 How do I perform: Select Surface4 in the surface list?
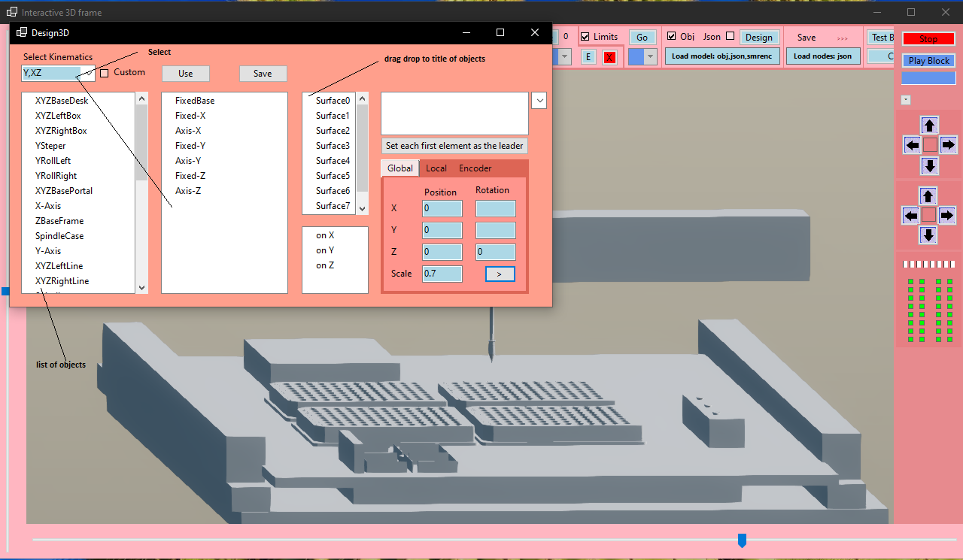click(x=333, y=161)
